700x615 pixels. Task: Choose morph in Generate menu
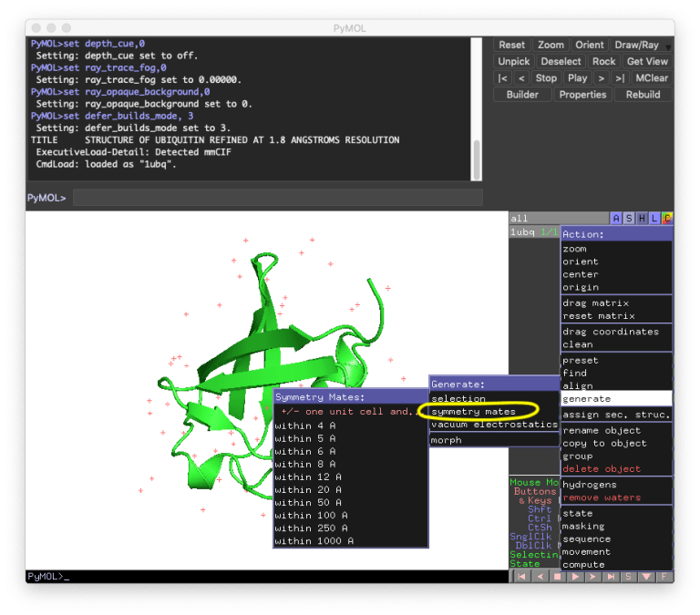[494, 440]
